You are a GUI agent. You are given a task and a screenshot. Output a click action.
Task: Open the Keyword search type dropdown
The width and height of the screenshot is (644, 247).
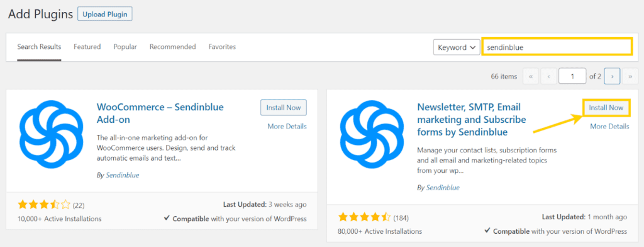click(457, 47)
